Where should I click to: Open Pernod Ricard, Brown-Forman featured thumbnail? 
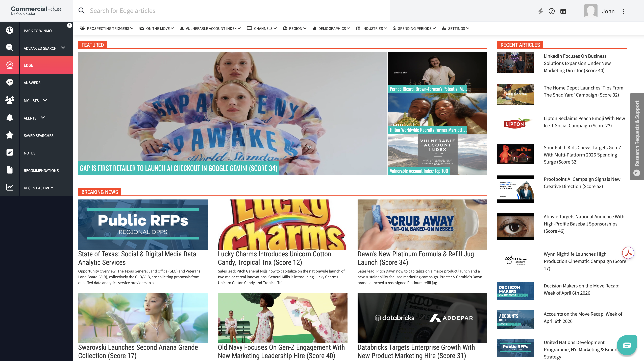[x=437, y=72]
